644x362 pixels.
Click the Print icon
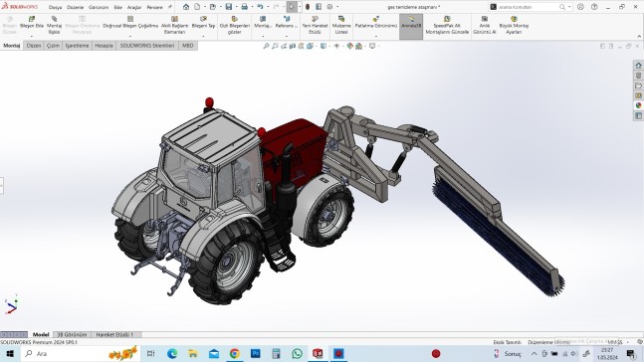(245, 7)
